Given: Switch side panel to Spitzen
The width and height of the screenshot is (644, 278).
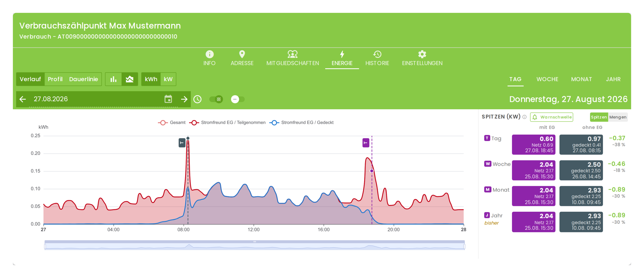Looking at the screenshot, I should [599, 117].
